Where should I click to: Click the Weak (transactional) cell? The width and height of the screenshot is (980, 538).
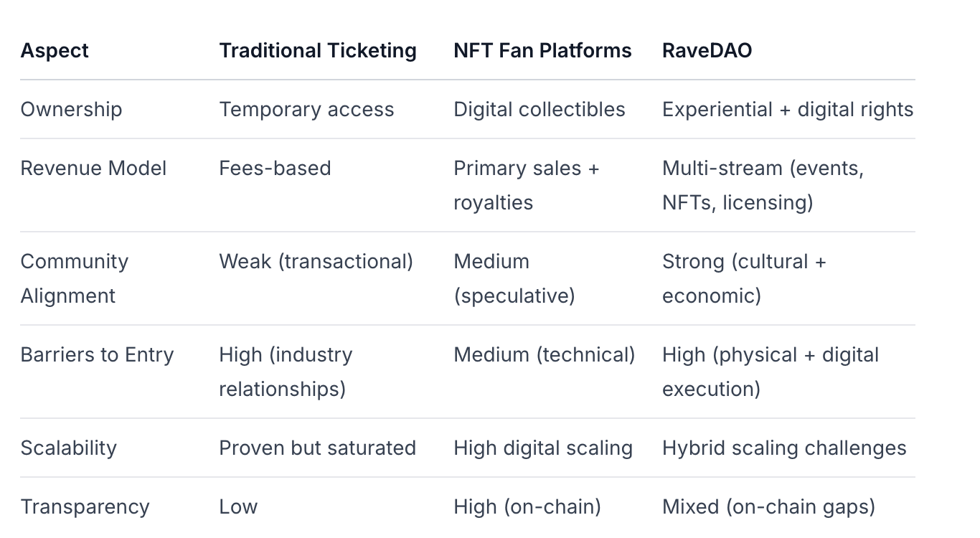pyautogui.click(x=316, y=262)
